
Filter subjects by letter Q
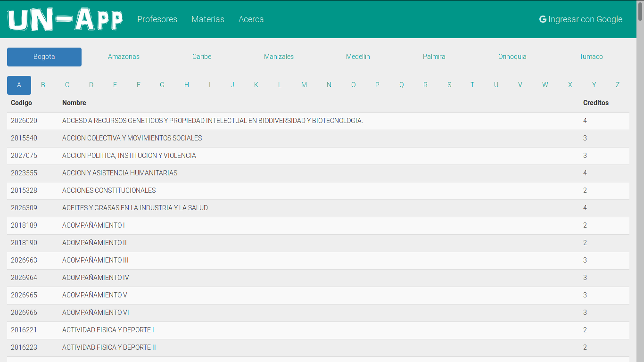pyautogui.click(x=402, y=85)
